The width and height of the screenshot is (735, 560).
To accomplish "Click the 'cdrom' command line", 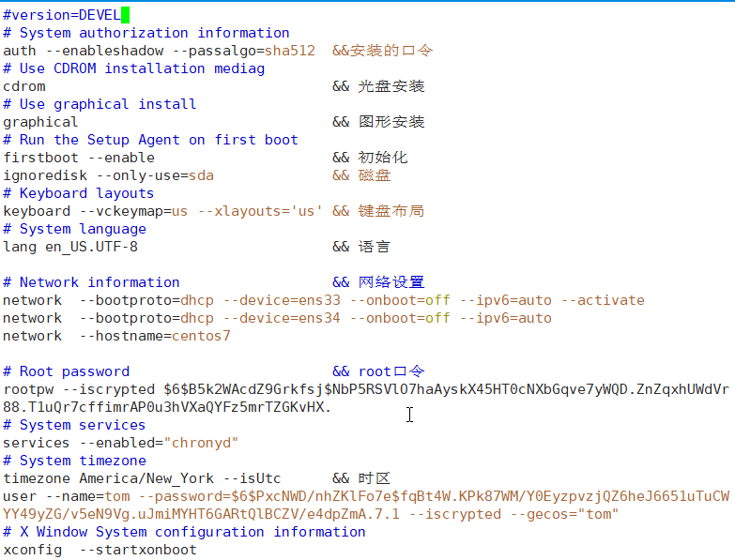I will tap(24, 86).
